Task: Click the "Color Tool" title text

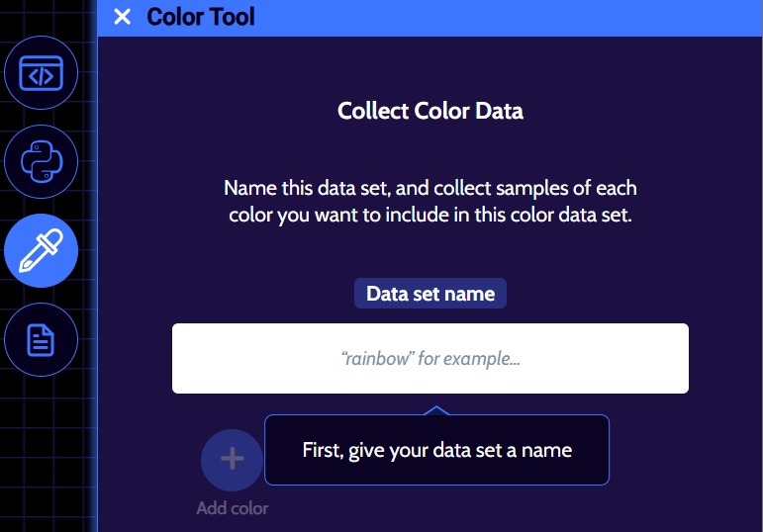Action: coord(200,17)
